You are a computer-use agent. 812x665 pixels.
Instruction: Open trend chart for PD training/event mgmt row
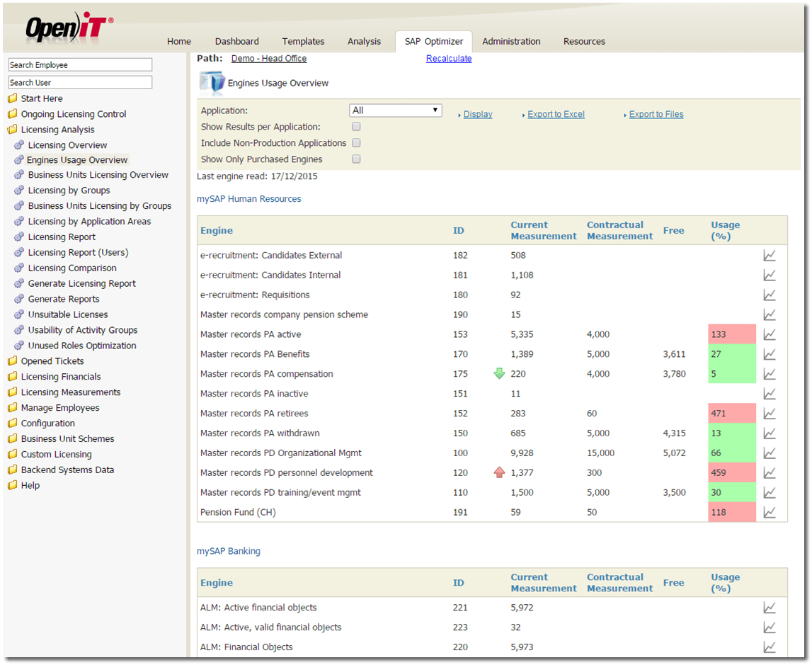[770, 492]
